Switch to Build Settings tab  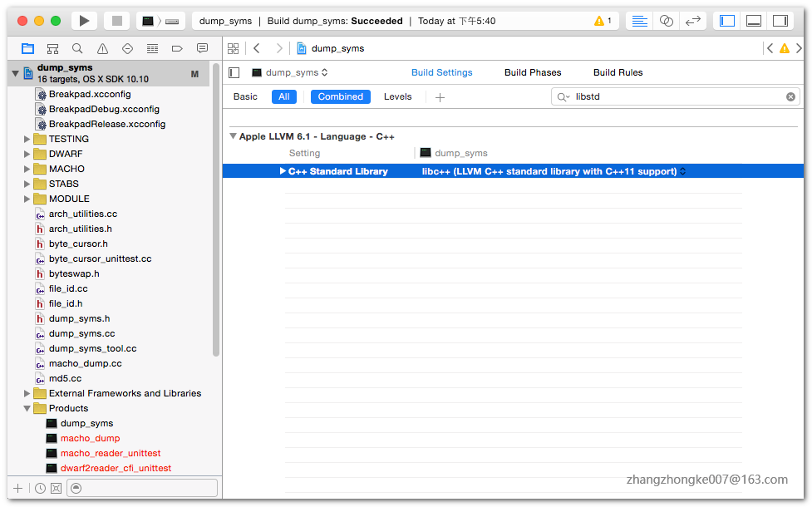[x=441, y=72]
